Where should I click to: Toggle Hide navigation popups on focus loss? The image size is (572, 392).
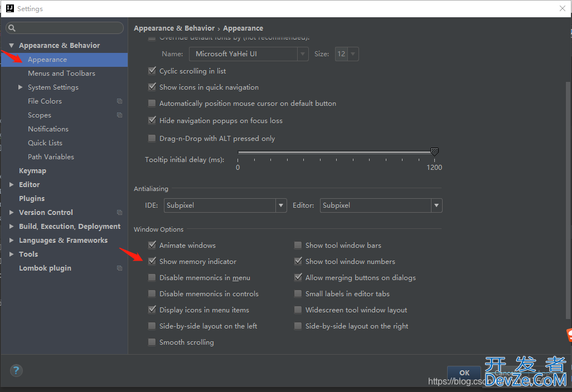click(152, 120)
